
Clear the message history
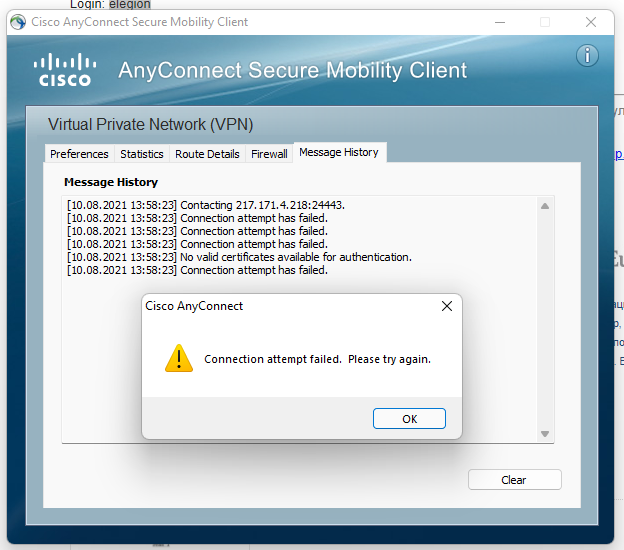pos(514,480)
